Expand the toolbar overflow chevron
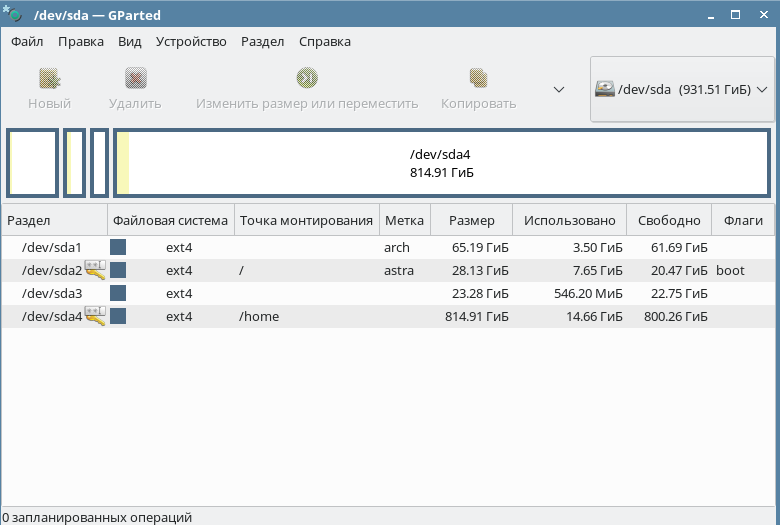 click(559, 90)
